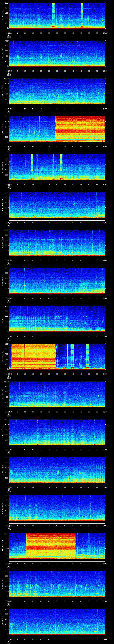Open the spectrogram panel starting at 20:16:00

coord(57,91)
